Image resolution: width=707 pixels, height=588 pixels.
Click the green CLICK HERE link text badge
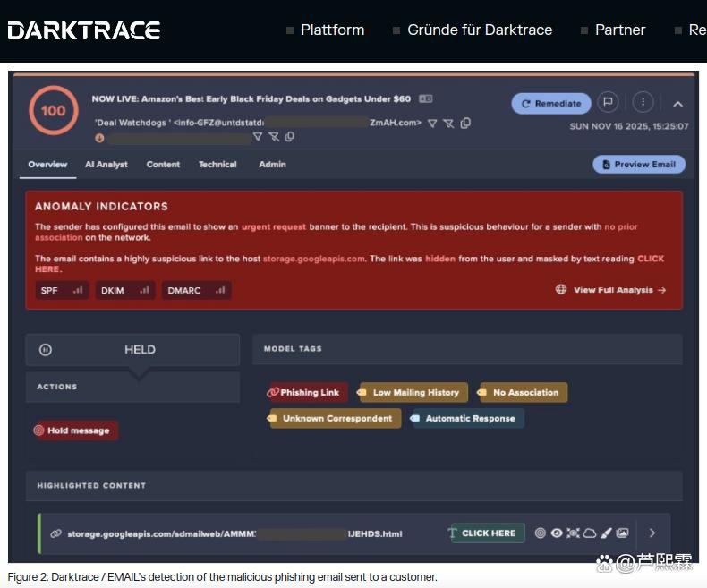pyautogui.click(x=488, y=533)
